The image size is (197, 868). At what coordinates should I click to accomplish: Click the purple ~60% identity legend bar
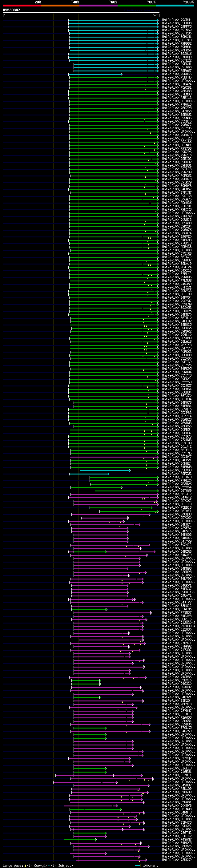click(99, 6)
